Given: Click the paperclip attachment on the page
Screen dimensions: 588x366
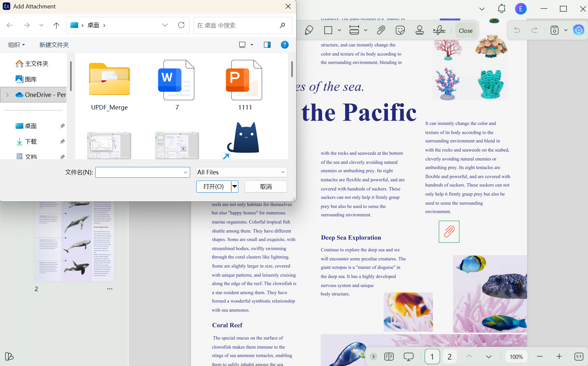Looking at the screenshot, I should pyautogui.click(x=449, y=231).
